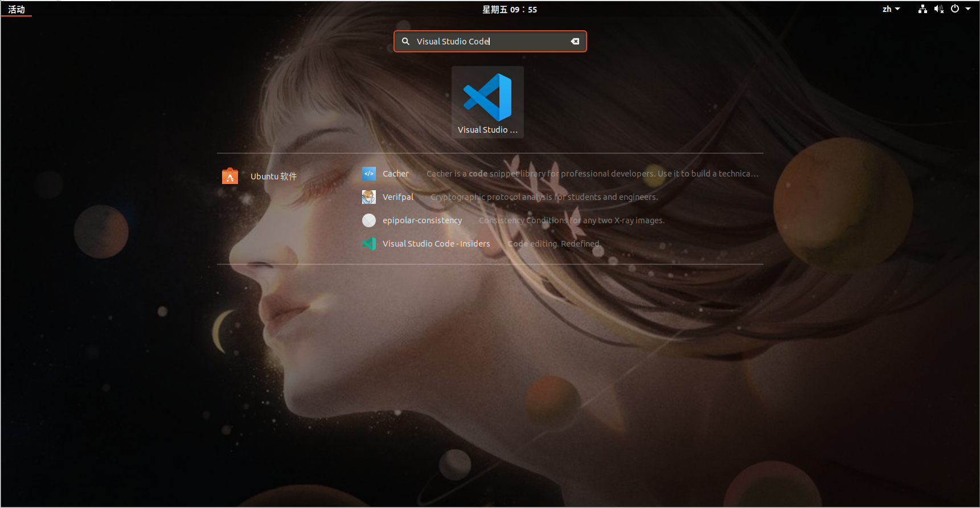Click the 活动 Activities button

coord(17,9)
